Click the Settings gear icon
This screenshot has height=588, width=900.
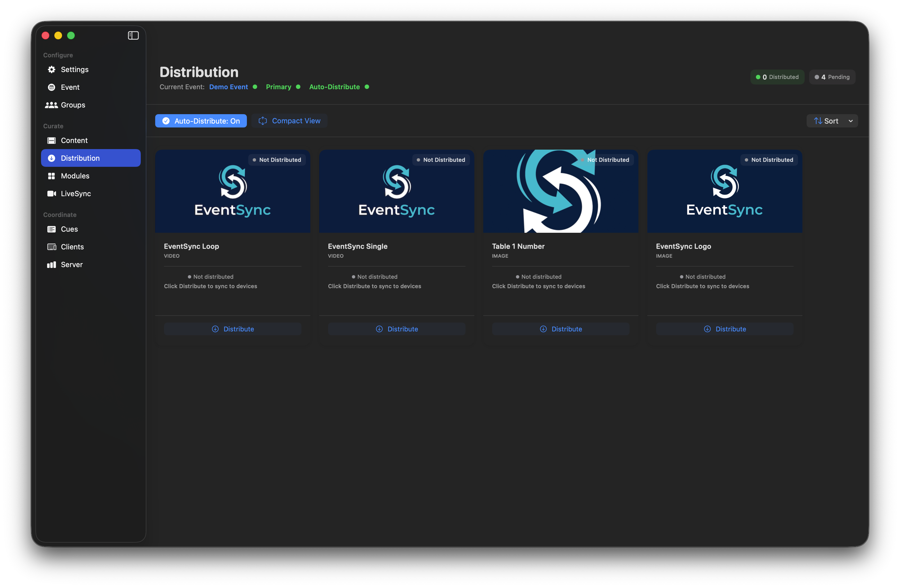52,70
